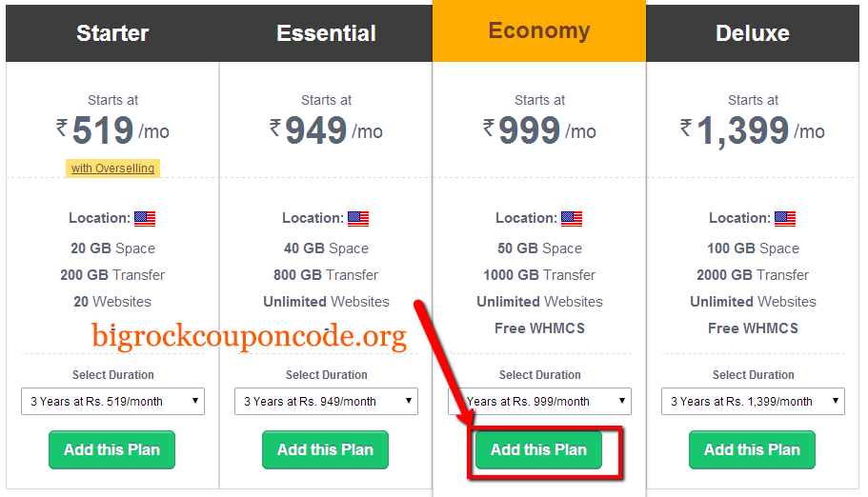
Task: Add the Economy plan
Action: click(538, 450)
